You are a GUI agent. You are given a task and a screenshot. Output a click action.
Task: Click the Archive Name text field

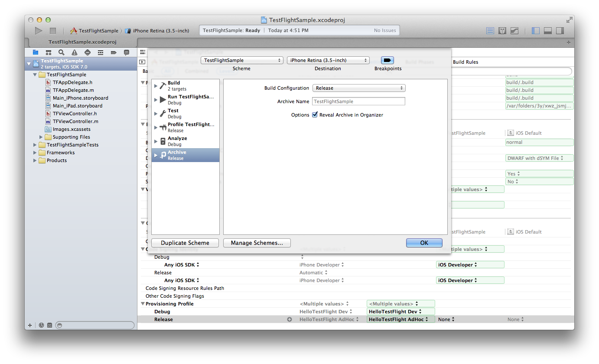click(359, 101)
